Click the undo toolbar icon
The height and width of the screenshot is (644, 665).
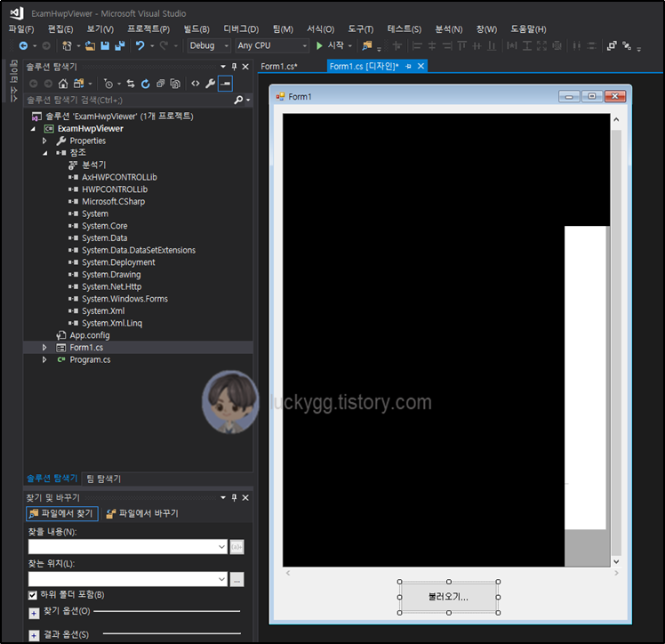[x=140, y=46]
